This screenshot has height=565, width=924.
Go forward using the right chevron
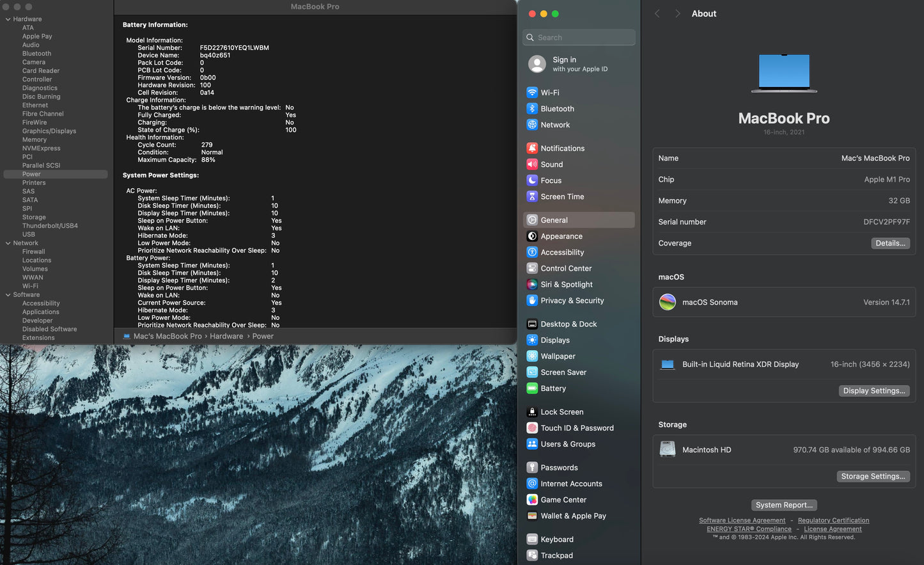point(677,13)
